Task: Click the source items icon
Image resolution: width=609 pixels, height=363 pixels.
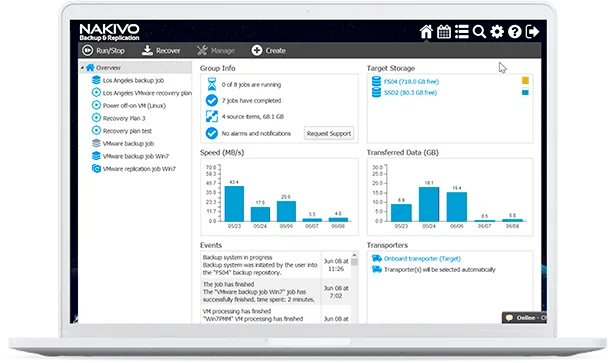Action: tap(212, 116)
